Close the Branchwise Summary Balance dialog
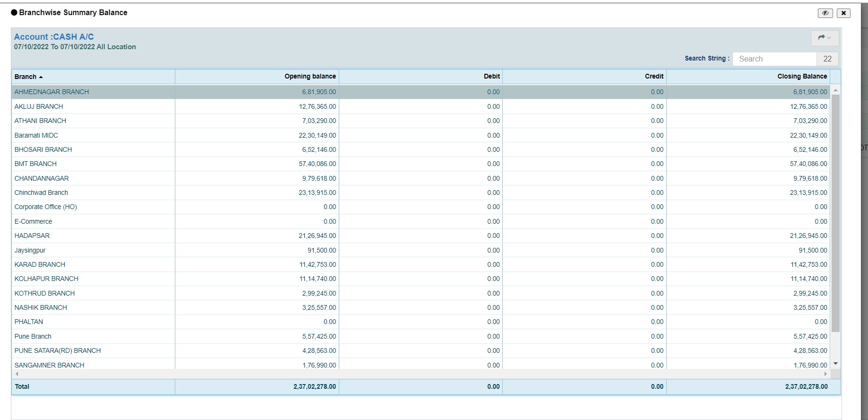This screenshot has width=868, height=420. tap(843, 13)
